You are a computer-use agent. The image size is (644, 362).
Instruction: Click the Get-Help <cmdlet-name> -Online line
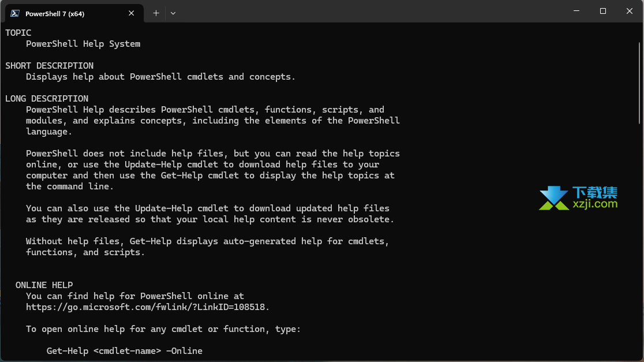point(125,351)
